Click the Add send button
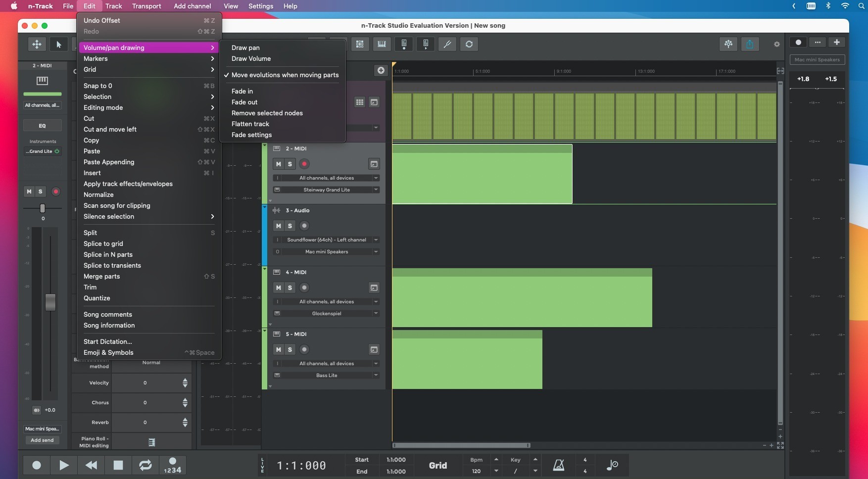Image resolution: width=868 pixels, height=479 pixels. (x=42, y=440)
